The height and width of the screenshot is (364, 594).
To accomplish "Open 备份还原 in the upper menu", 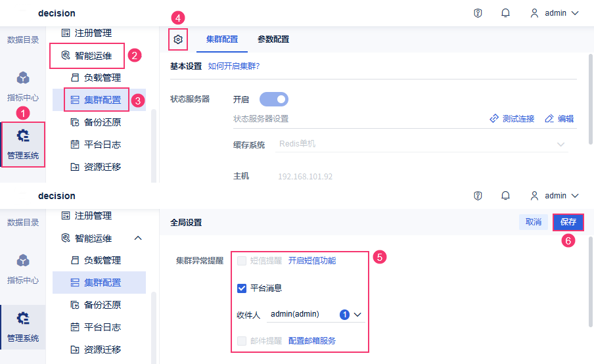I will [x=96, y=122].
